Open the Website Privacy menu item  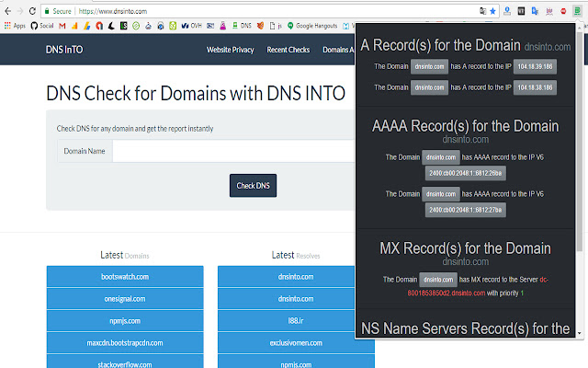pyautogui.click(x=231, y=49)
